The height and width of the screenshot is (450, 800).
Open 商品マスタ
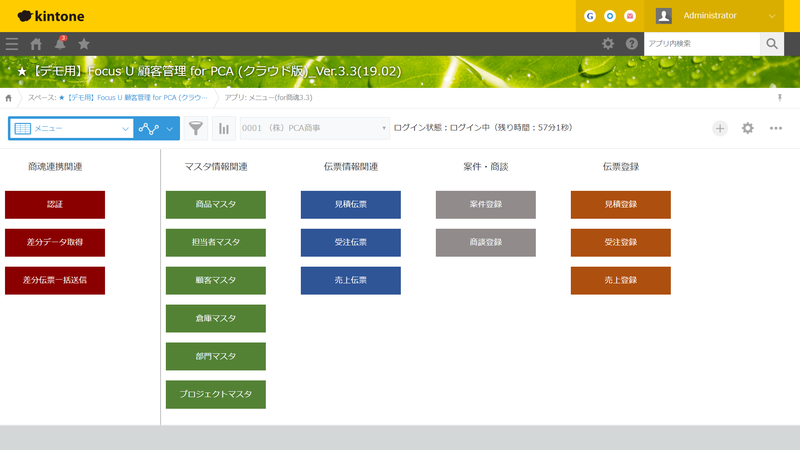coord(216,205)
